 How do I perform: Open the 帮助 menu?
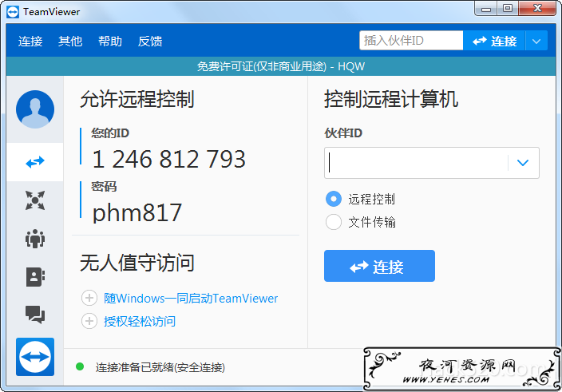tap(110, 42)
